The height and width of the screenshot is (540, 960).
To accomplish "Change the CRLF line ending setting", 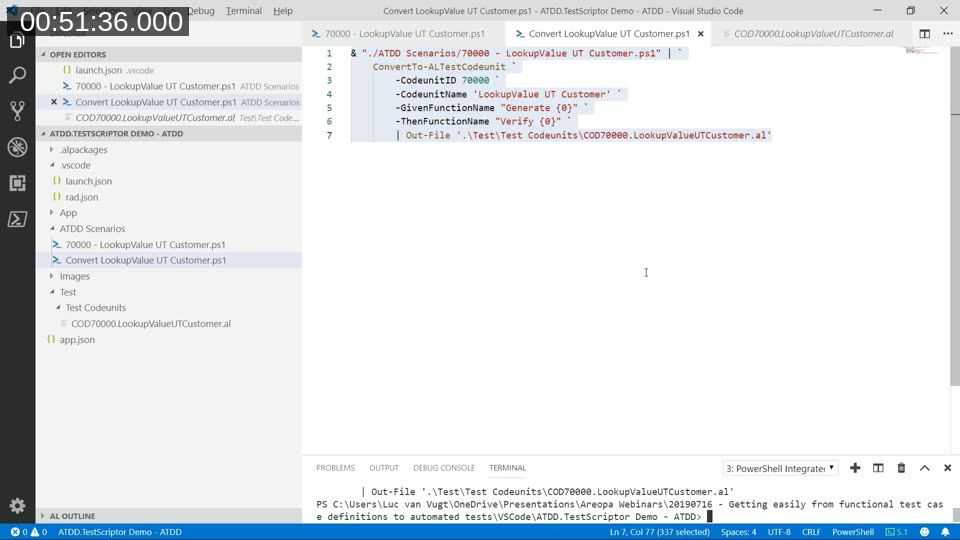I will (811, 532).
